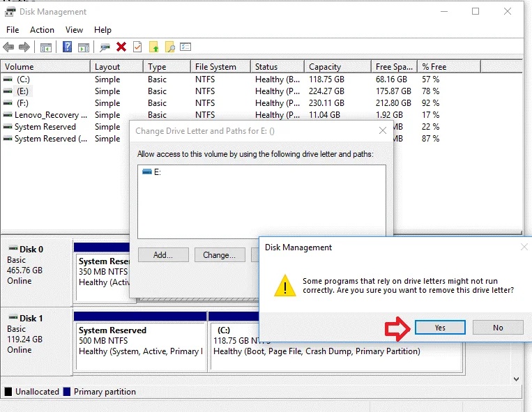Viewport: 532px width, 412px height.
Task: Open the View menu
Action: click(74, 30)
